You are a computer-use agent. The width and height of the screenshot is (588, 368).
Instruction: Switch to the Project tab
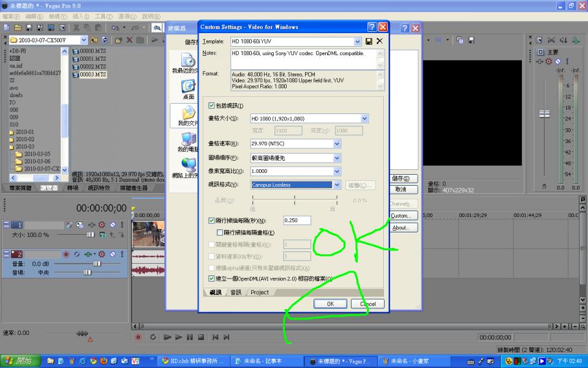pyautogui.click(x=260, y=293)
